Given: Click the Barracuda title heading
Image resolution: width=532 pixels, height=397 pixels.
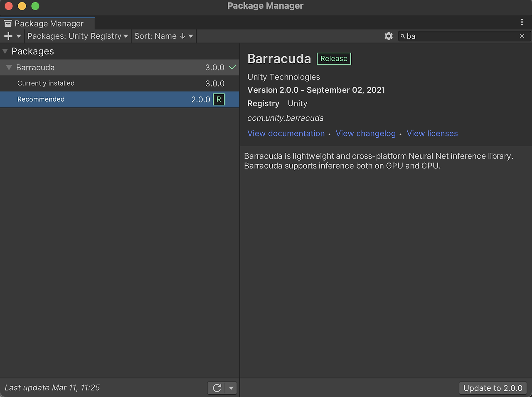Looking at the screenshot, I should (279, 59).
